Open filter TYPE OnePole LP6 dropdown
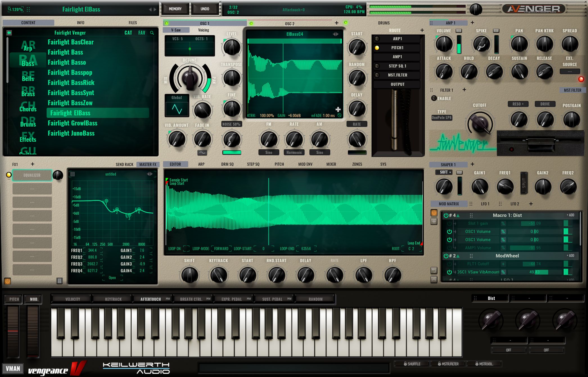Viewport: 588px width, 377px height. [441, 118]
